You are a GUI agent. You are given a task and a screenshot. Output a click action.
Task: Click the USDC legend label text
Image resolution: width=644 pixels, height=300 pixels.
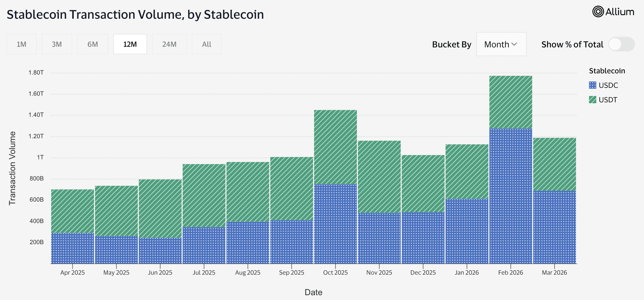(x=608, y=85)
